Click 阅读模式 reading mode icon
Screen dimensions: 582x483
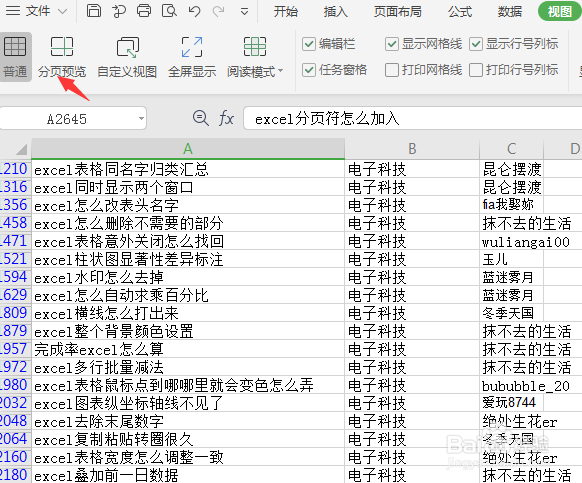255,47
